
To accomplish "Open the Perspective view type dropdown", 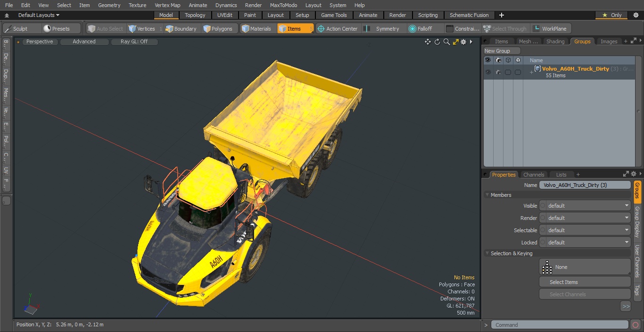I will coord(40,42).
